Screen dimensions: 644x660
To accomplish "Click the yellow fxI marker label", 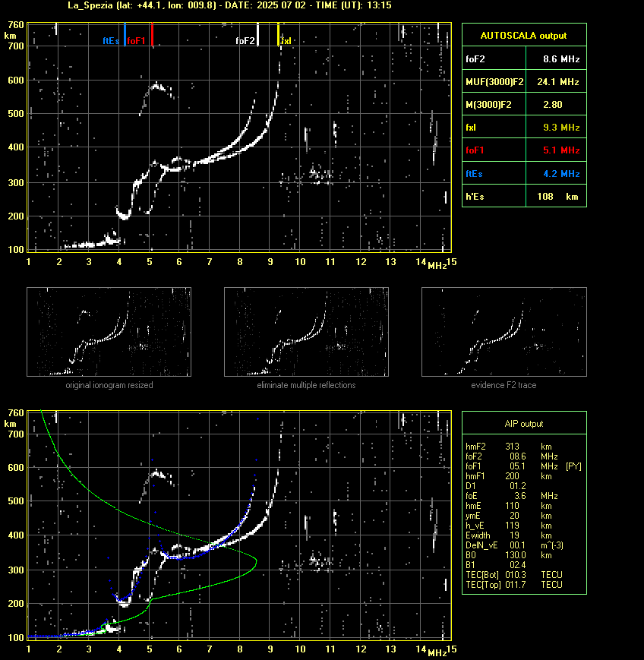I will [x=286, y=41].
